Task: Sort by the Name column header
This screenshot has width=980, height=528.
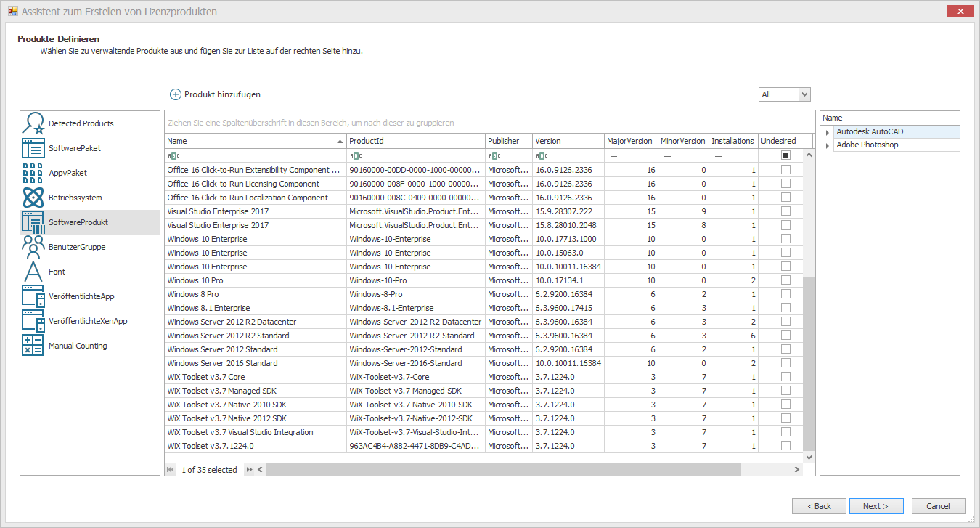Action: 256,141
